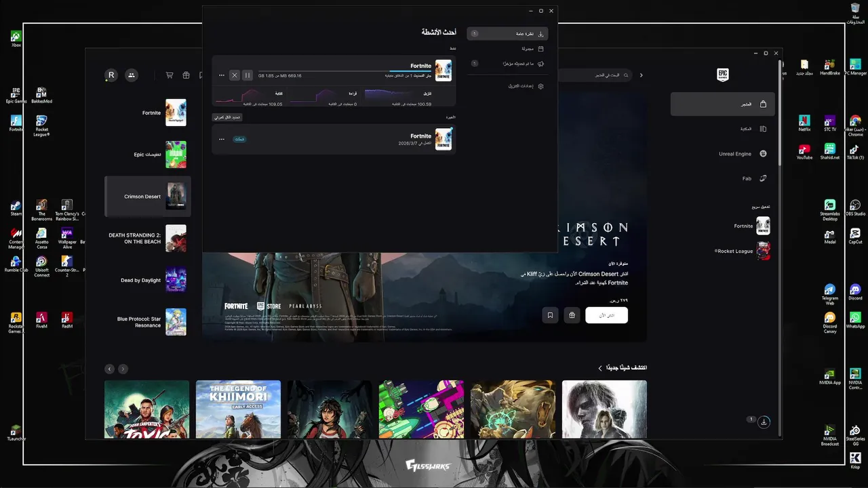Image resolution: width=868 pixels, height=488 pixels.
Task: Open the FiveM desktop shortcut
Action: [41, 320]
